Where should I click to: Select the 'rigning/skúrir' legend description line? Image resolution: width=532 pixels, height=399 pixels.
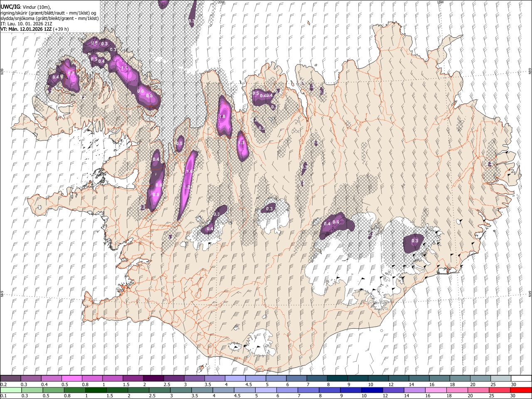(x=48, y=12)
